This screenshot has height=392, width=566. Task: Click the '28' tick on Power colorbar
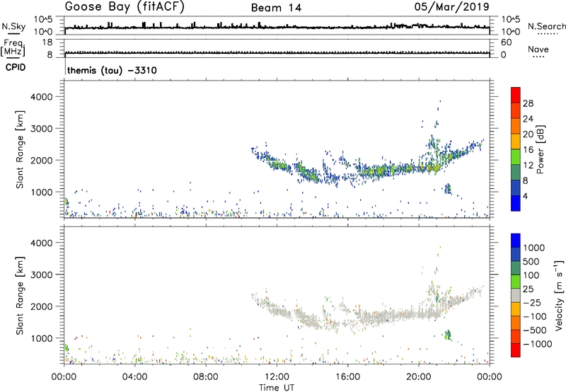click(528, 103)
